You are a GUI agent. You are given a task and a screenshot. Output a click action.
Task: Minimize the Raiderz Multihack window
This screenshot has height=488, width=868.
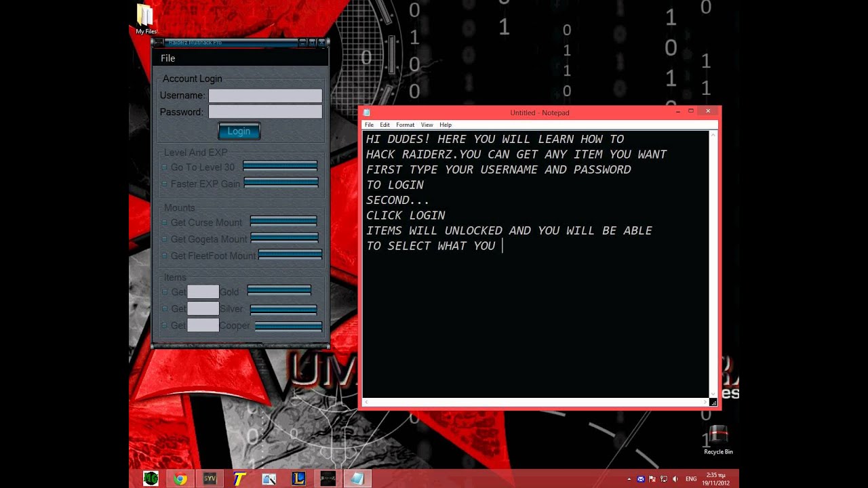303,43
